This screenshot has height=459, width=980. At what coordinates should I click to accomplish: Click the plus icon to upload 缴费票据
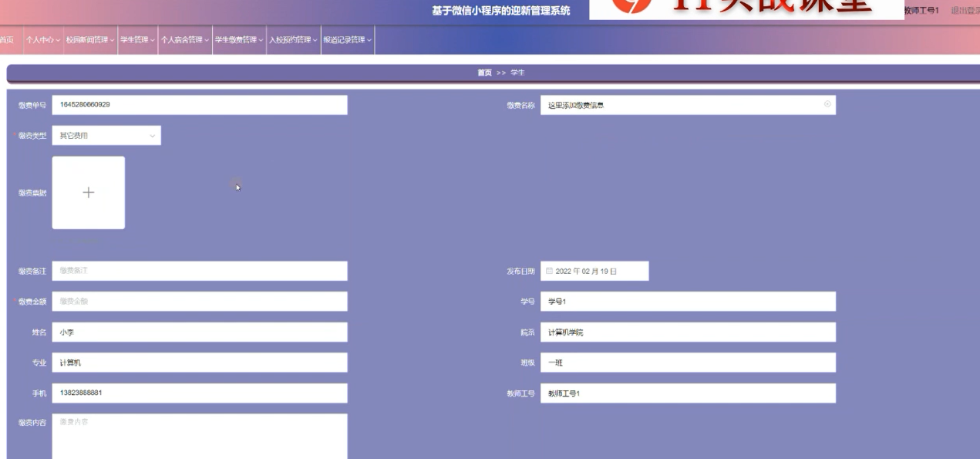click(x=89, y=193)
